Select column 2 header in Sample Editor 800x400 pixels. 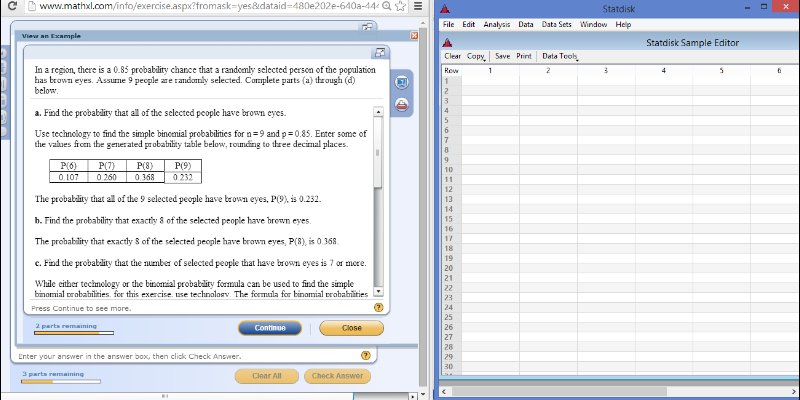(548, 70)
